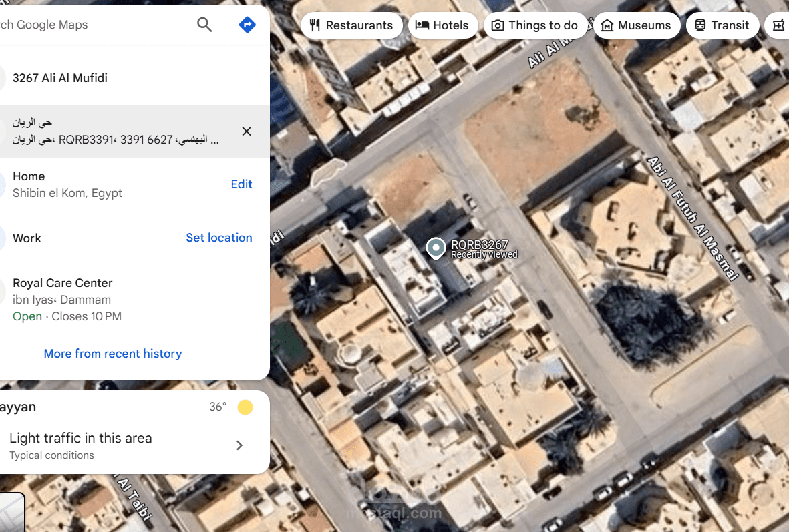Open Royal Care Center suggestion
This screenshot has height=532, width=789.
point(135,300)
